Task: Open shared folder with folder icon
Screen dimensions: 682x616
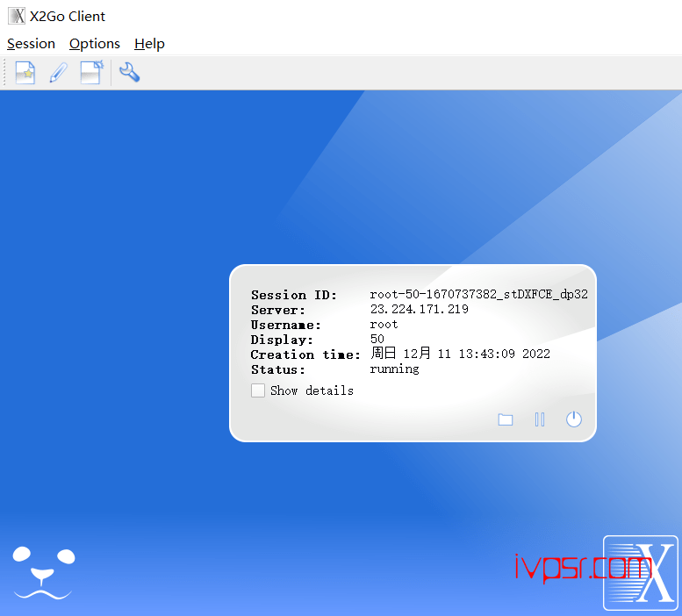Action: 505,419
